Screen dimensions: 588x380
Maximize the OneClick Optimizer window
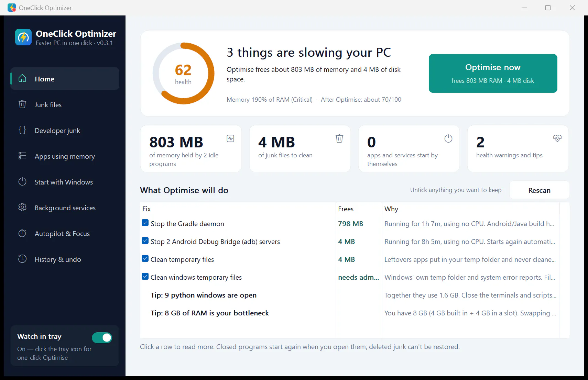click(x=548, y=8)
